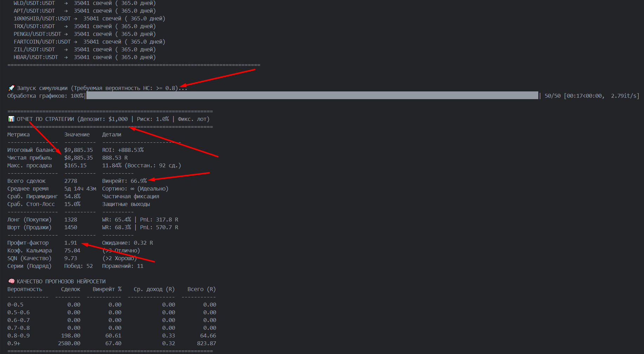Screen dimensions: 644x354
Task: Click the stop-loss trigger value 15.0%
Action: pyautogui.click(x=72, y=204)
